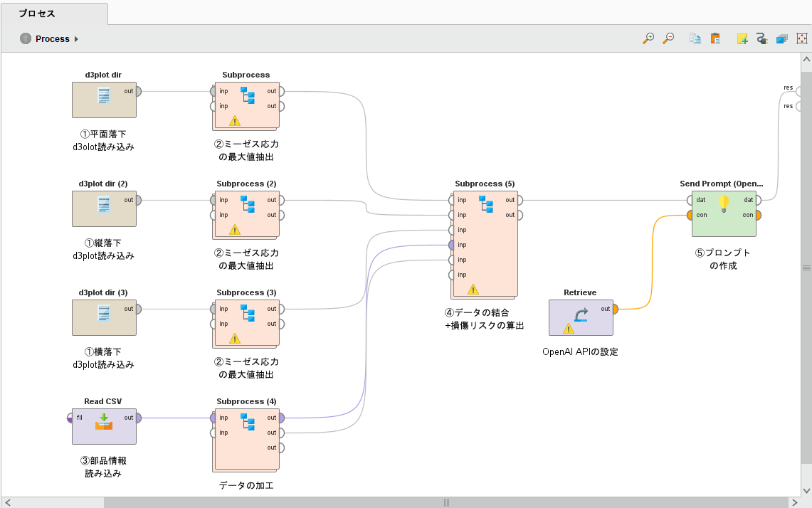Click the paste clipboard icon in toolbar
Viewport: 812px width, 508px height.
[x=715, y=38]
